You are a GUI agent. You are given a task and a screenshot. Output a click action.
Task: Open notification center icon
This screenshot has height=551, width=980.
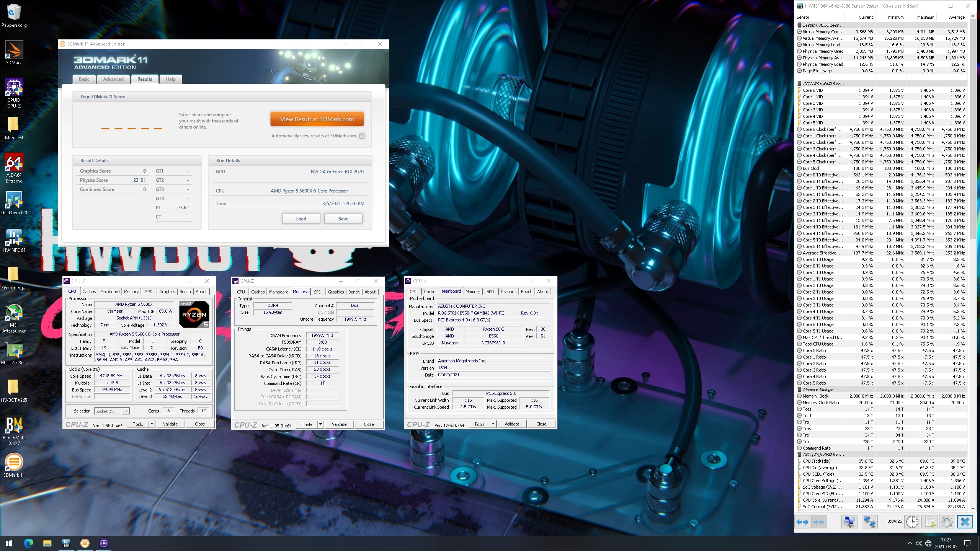tap(967, 543)
